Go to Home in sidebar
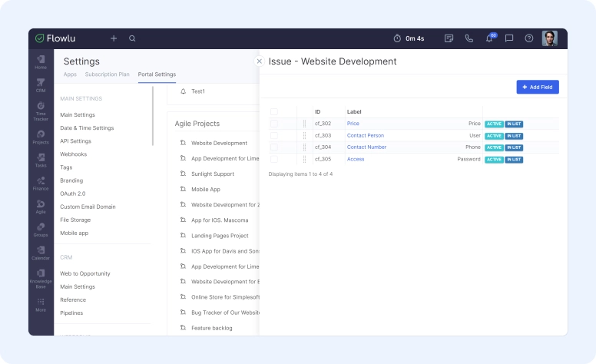Viewport: 596px width, 364px height. (41, 62)
